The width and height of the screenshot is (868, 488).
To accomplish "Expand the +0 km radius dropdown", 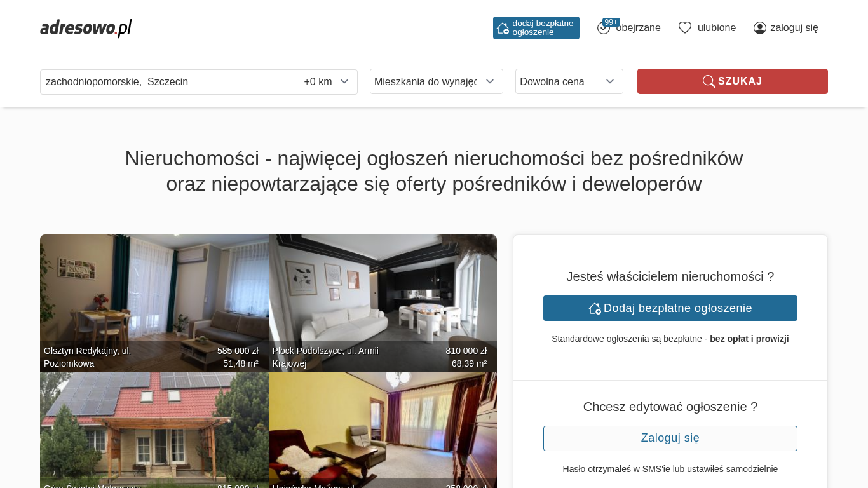I will [x=327, y=82].
